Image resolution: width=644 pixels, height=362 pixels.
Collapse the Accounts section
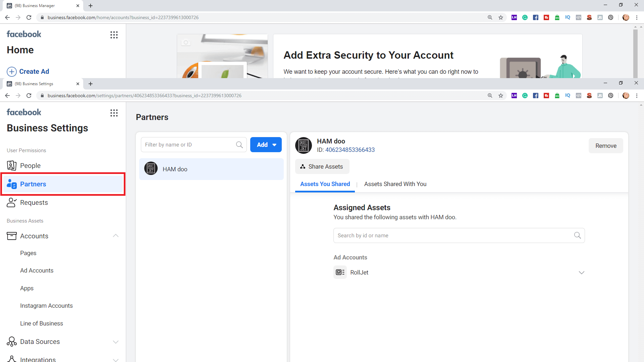[x=115, y=236]
